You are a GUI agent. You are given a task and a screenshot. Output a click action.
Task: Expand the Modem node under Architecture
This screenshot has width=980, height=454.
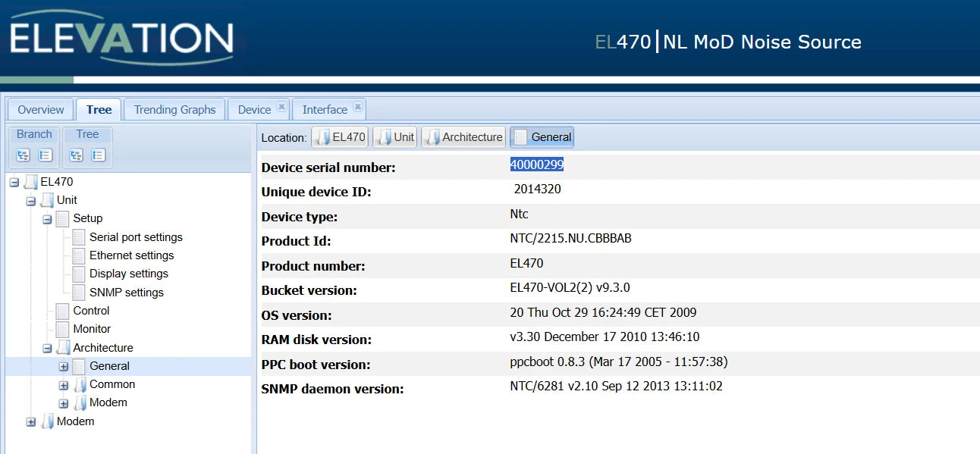[x=64, y=403]
